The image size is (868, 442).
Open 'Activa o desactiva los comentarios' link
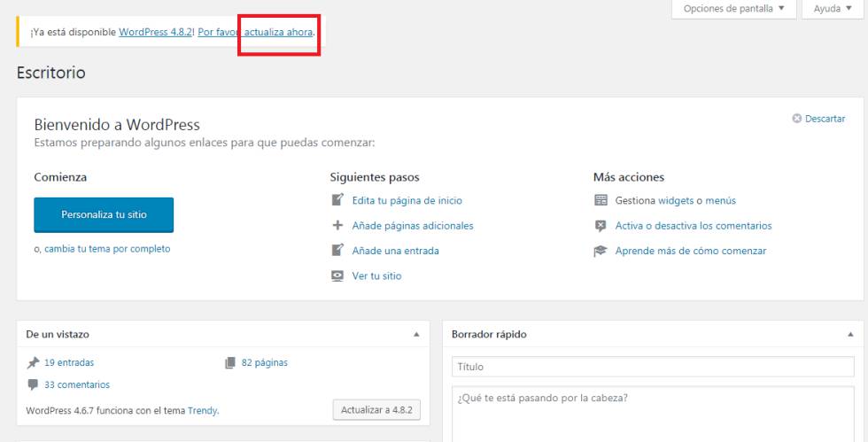[x=693, y=226]
